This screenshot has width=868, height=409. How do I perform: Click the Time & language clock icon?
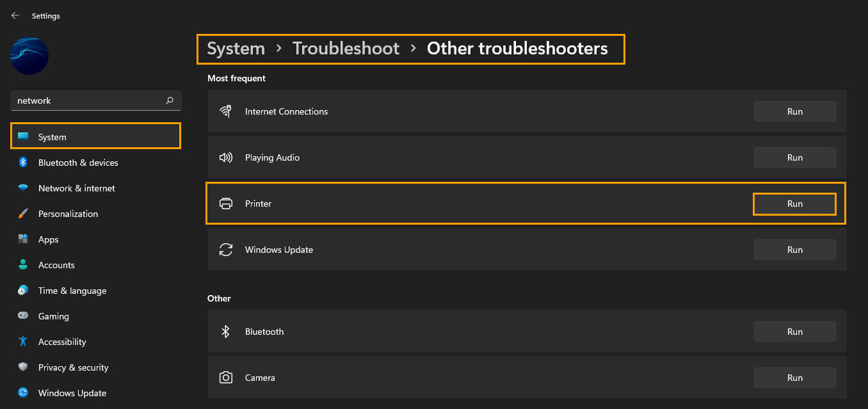[x=23, y=291]
